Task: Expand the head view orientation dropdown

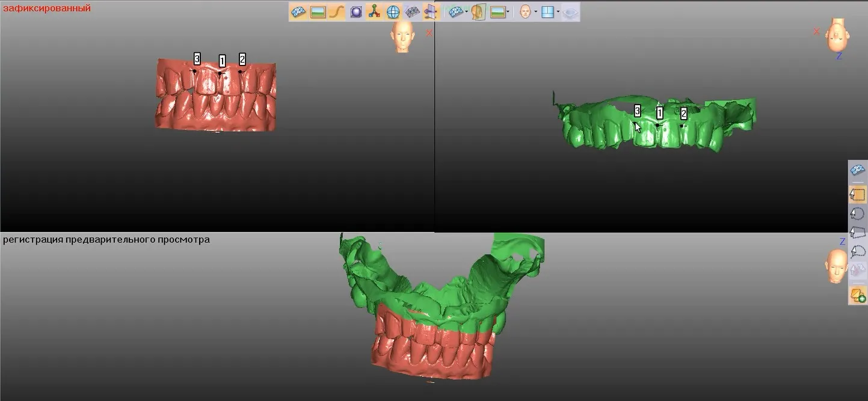Action: [536, 12]
